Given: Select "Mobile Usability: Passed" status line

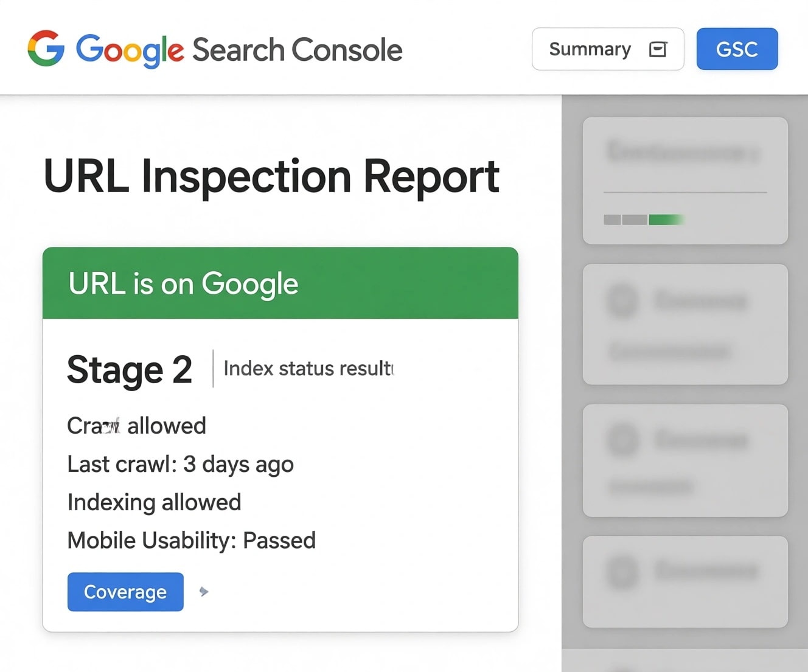Looking at the screenshot, I should click(191, 539).
